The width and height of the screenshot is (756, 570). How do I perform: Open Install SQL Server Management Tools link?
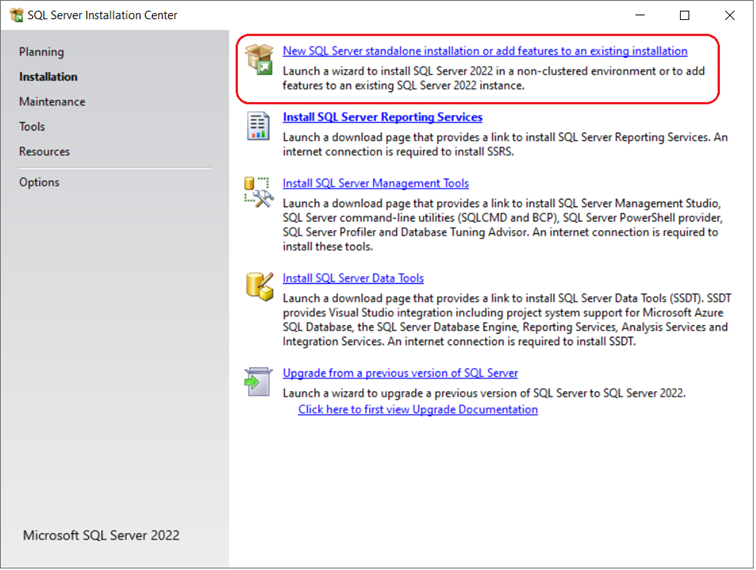click(x=376, y=183)
